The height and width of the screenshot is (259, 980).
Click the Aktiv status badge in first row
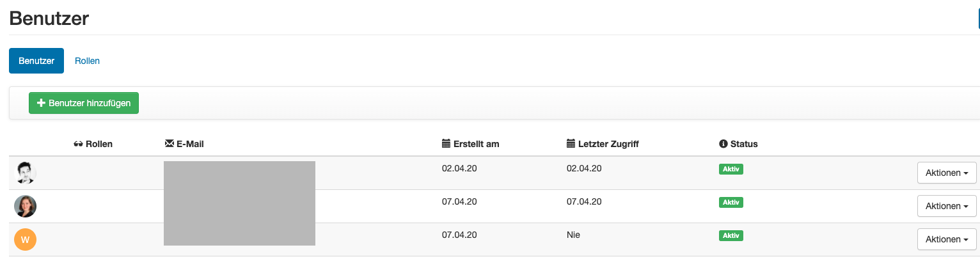(731, 169)
